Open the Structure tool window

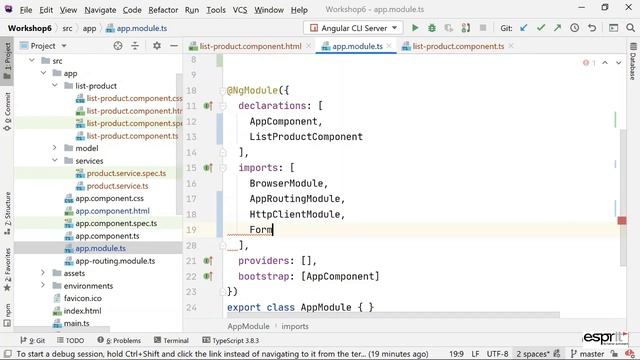(7, 213)
